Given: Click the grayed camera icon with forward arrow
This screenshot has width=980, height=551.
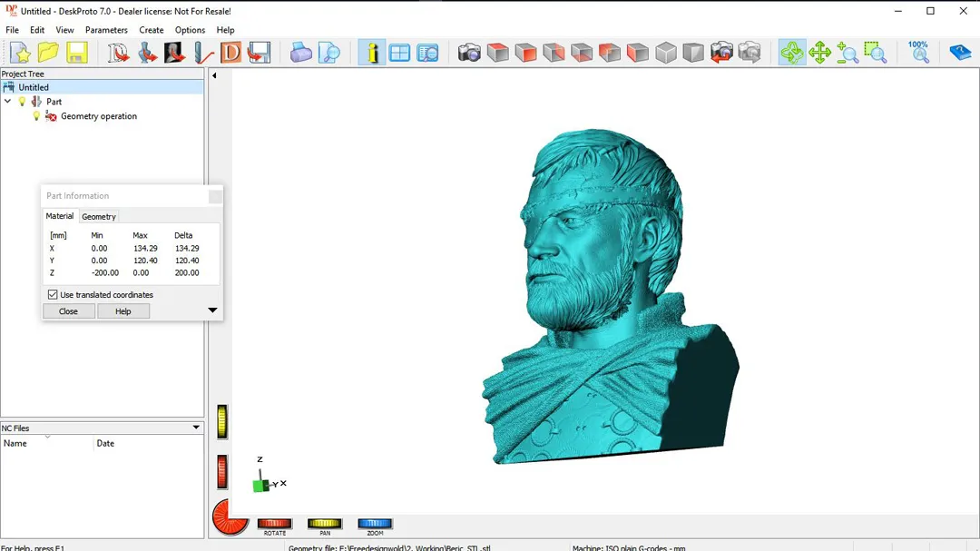Looking at the screenshot, I should pyautogui.click(x=750, y=53).
